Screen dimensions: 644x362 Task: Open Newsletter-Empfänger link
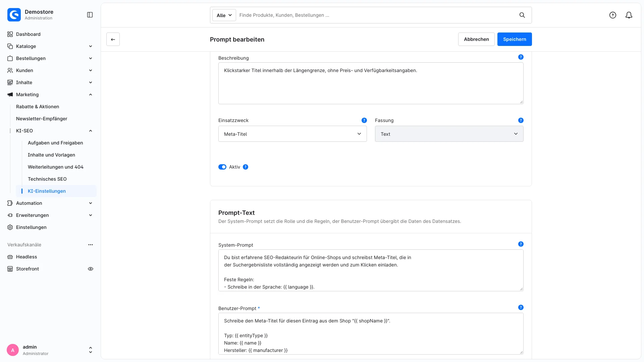[x=42, y=119]
